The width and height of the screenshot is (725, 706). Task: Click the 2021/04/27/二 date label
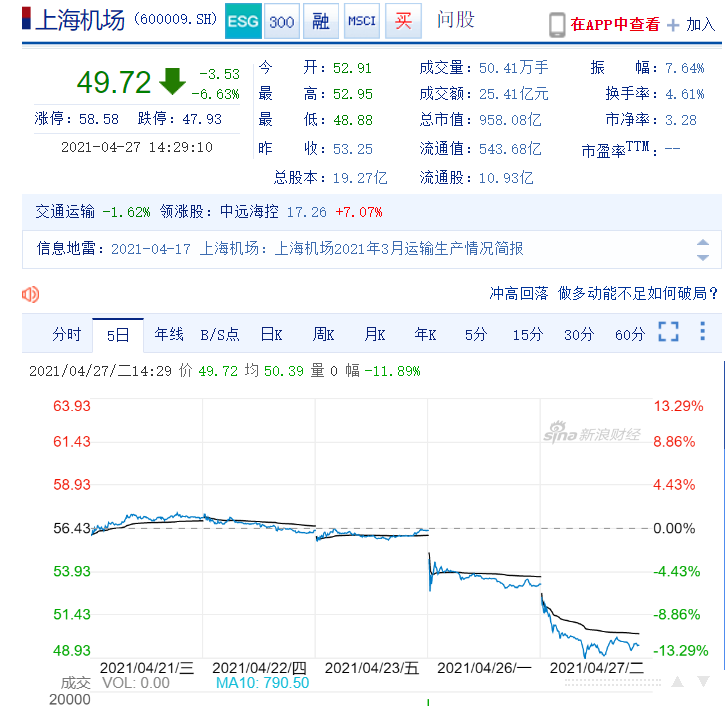click(596, 668)
